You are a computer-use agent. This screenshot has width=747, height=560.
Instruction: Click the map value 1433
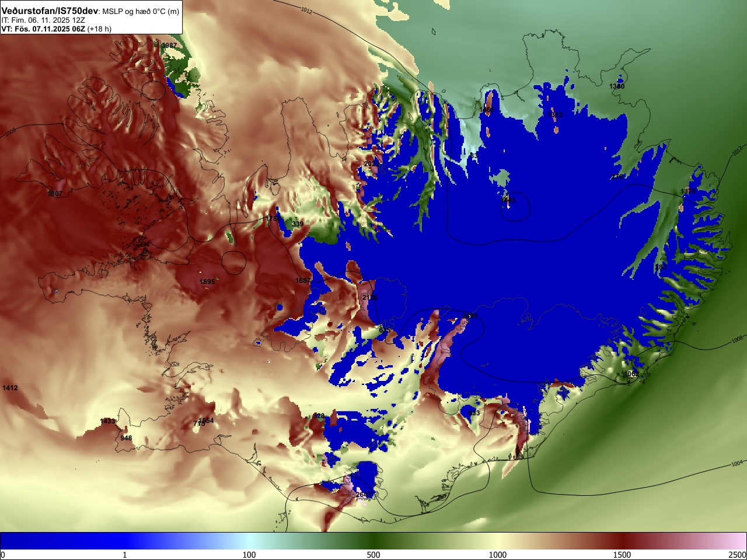(x=108, y=421)
